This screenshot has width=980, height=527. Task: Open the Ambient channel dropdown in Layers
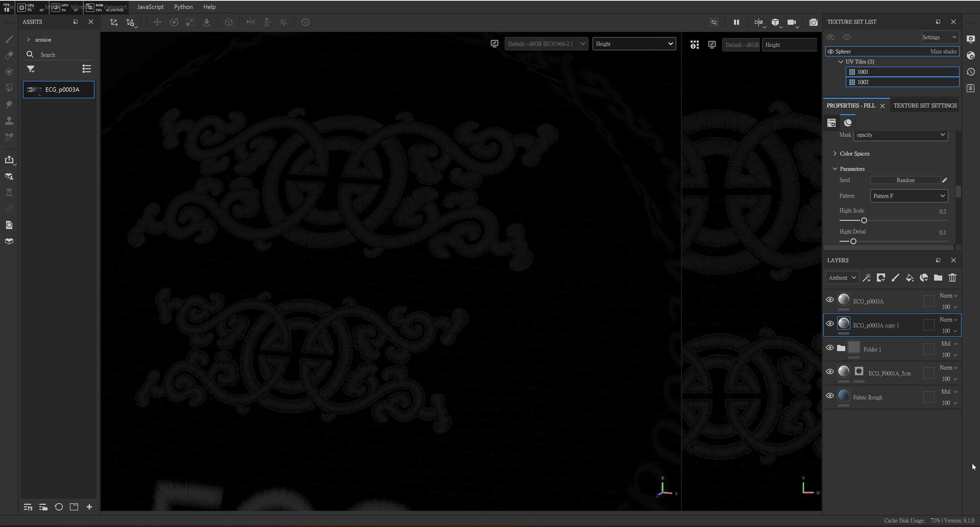pyautogui.click(x=841, y=278)
